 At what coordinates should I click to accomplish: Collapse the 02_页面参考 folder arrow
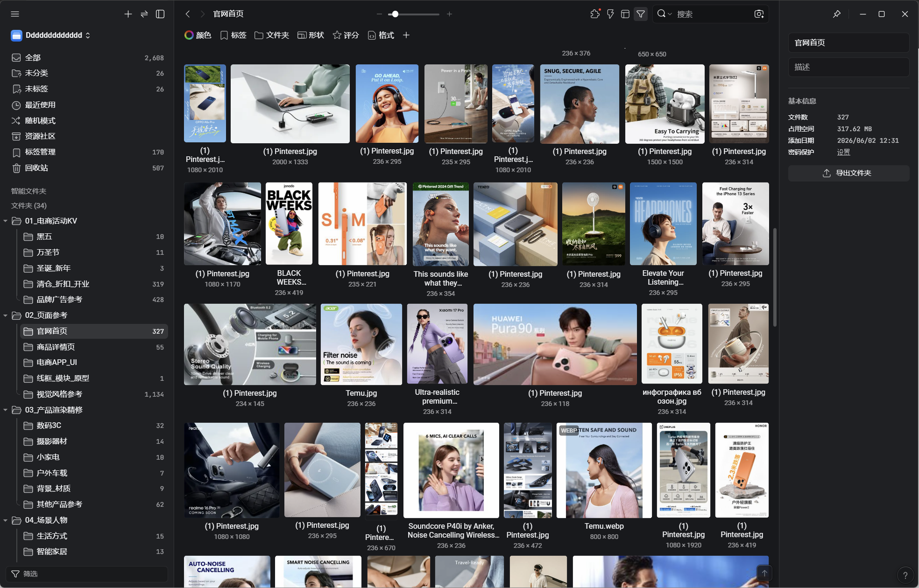click(6, 315)
